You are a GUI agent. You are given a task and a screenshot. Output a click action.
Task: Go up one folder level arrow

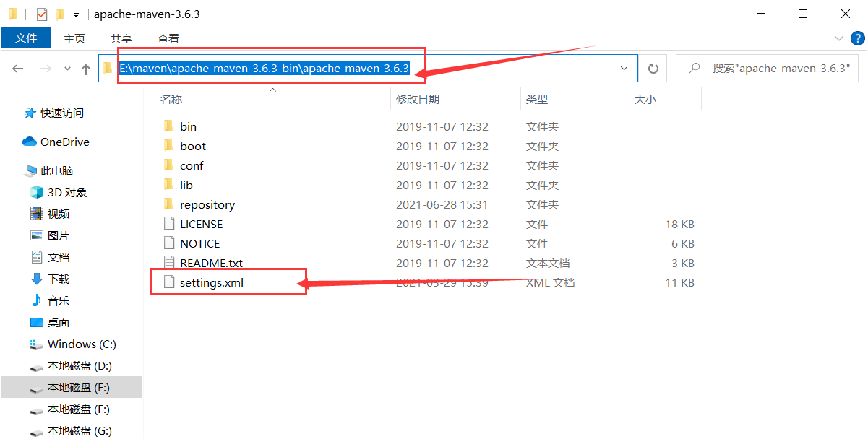(x=86, y=69)
